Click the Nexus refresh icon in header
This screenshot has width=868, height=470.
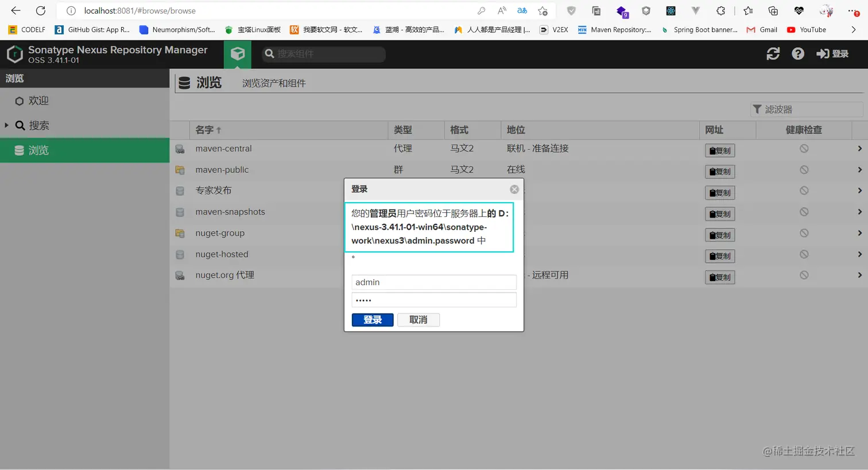(x=773, y=53)
